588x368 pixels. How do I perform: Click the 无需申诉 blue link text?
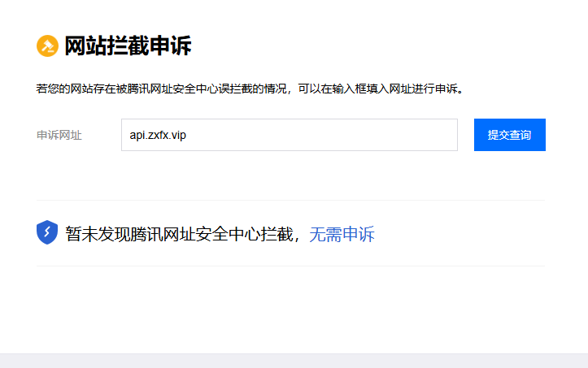[342, 234]
